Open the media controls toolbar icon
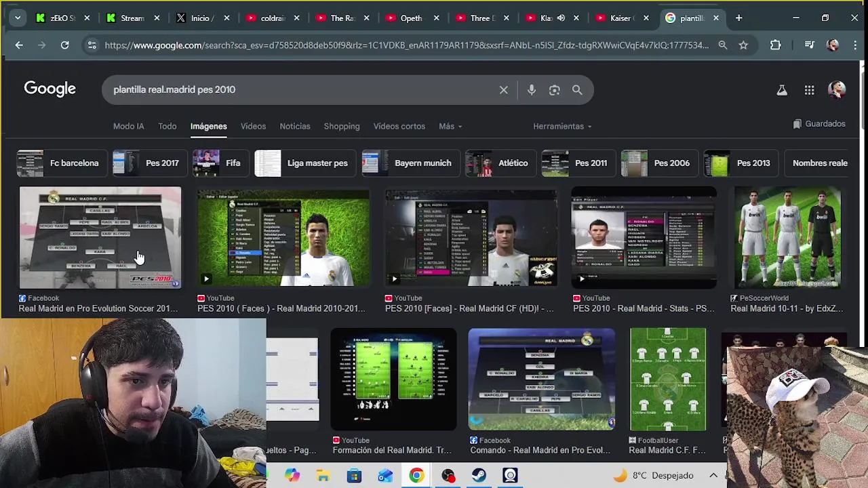Image resolution: width=868 pixels, height=488 pixels. pyautogui.click(x=809, y=45)
